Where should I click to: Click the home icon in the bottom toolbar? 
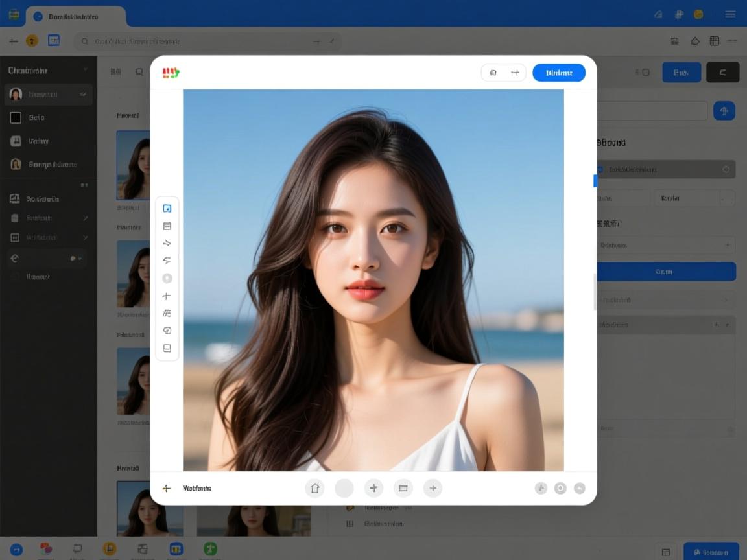tap(314, 488)
